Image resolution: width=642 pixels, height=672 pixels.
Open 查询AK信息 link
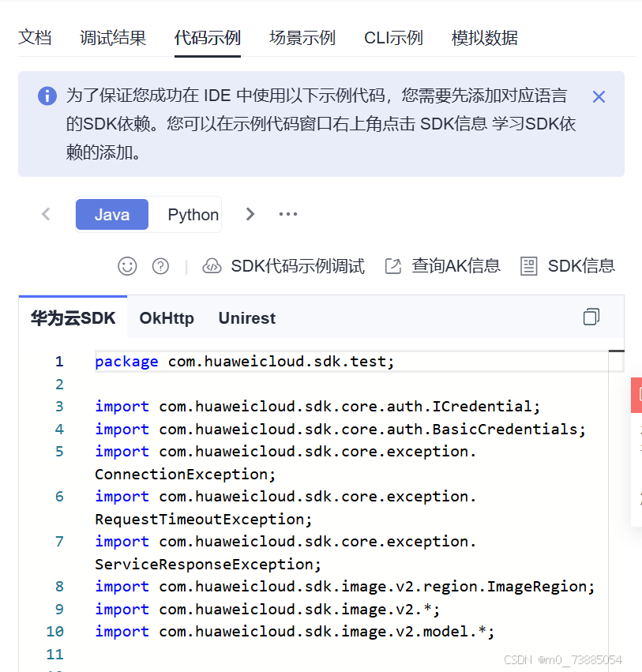456,266
